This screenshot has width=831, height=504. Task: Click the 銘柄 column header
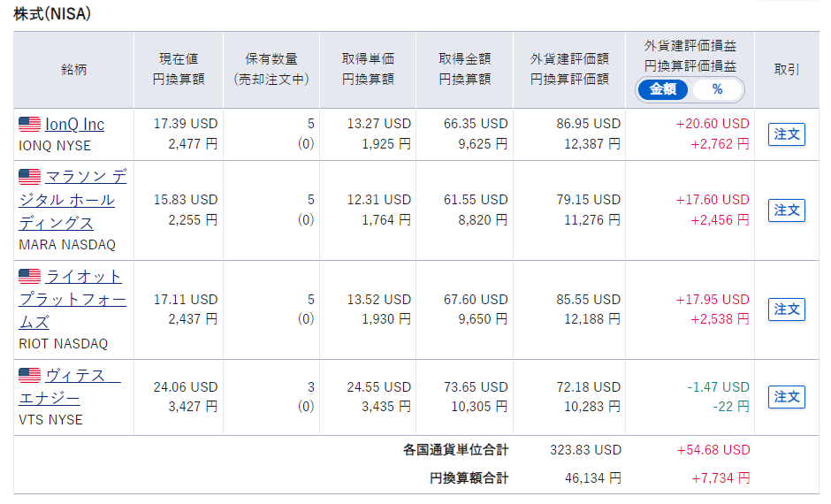coord(74,70)
